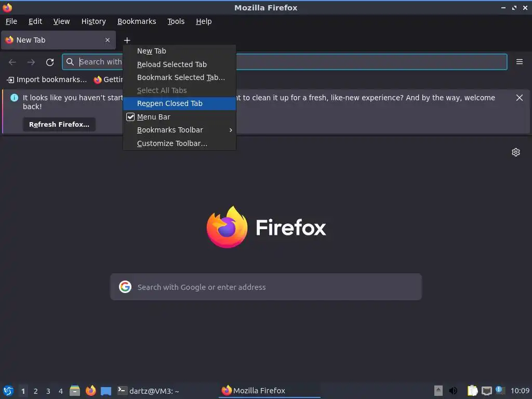Open file manager from taskbar
The height and width of the screenshot is (399, 532).
click(75, 391)
